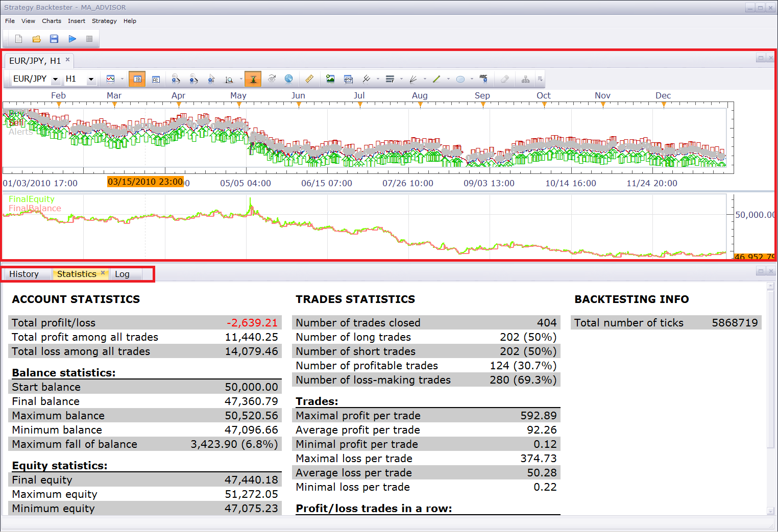Image resolution: width=778 pixels, height=532 pixels.
Task: Create a new document with the blank page icon
Action: click(19, 39)
